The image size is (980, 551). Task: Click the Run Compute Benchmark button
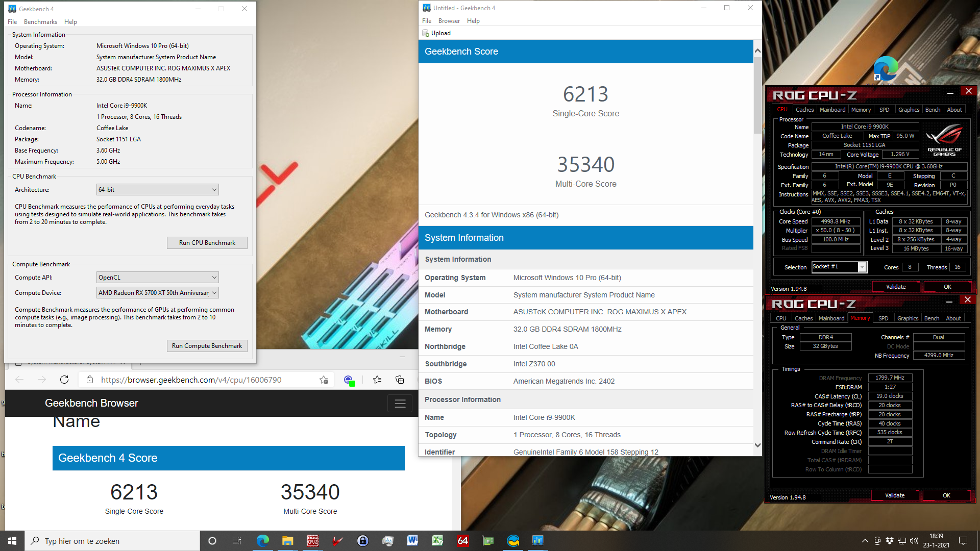(207, 346)
